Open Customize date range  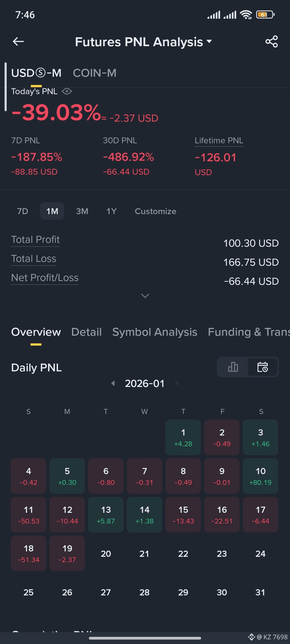(x=155, y=211)
